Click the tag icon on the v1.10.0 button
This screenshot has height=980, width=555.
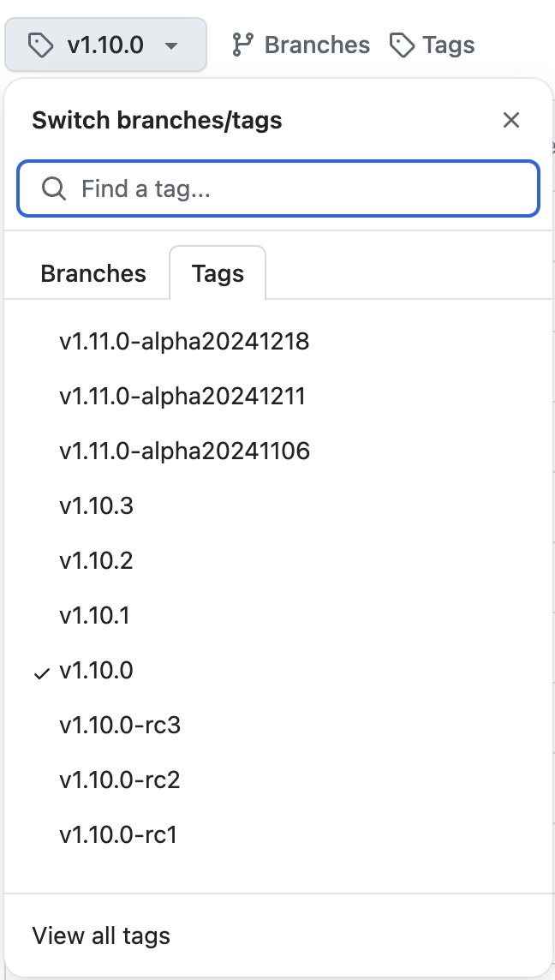40,45
